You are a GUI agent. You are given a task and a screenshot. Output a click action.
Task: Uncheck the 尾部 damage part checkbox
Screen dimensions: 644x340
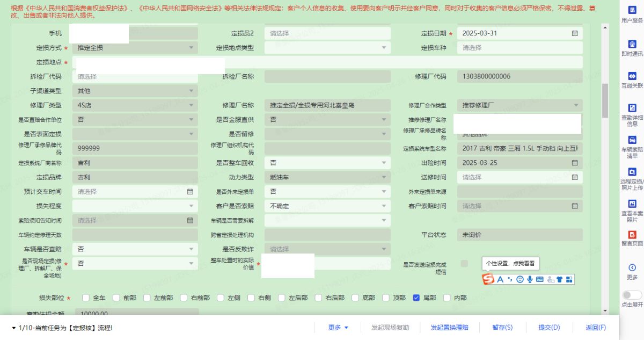tap(416, 298)
